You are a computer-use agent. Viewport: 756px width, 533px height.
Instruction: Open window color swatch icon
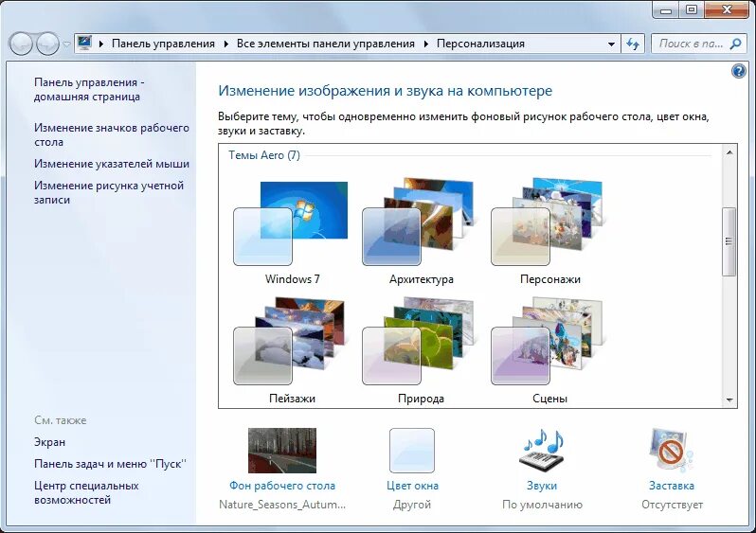pyautogui.click(x=412, y=451)
